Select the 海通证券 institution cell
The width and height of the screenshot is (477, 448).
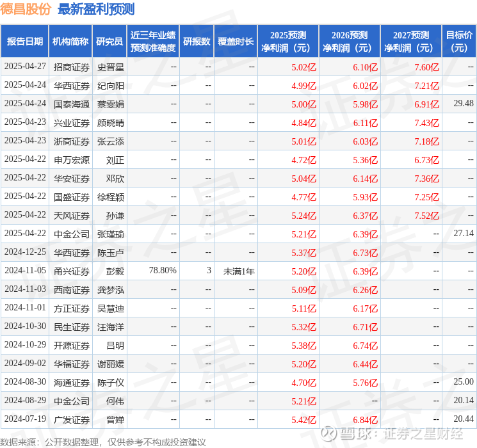click(x=72, y=383)
